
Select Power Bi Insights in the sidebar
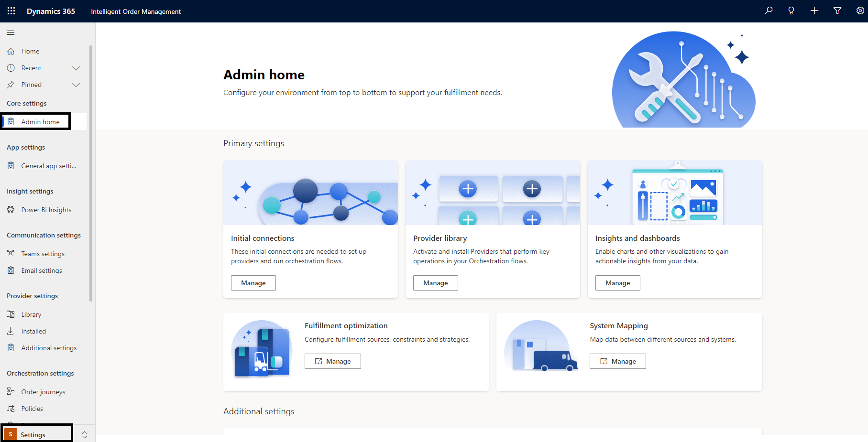pyautogui.click(x=45, y=209)
